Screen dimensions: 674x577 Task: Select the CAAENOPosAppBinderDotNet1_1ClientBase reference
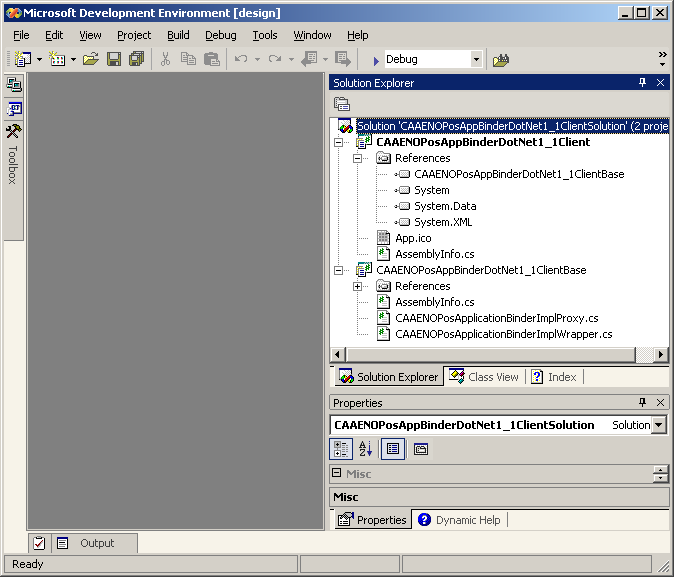click(x=519, y=174)
